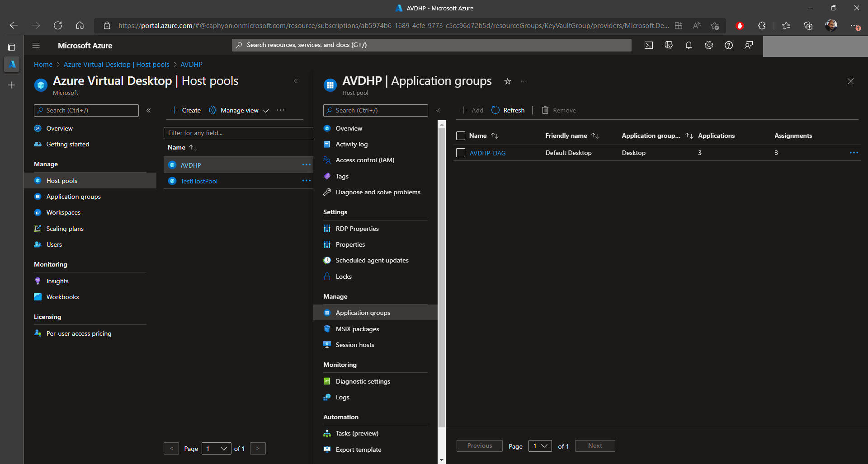The image size is (868, 464).
Task: Open browser favorites list icon
Action: (x=786, y=26)
